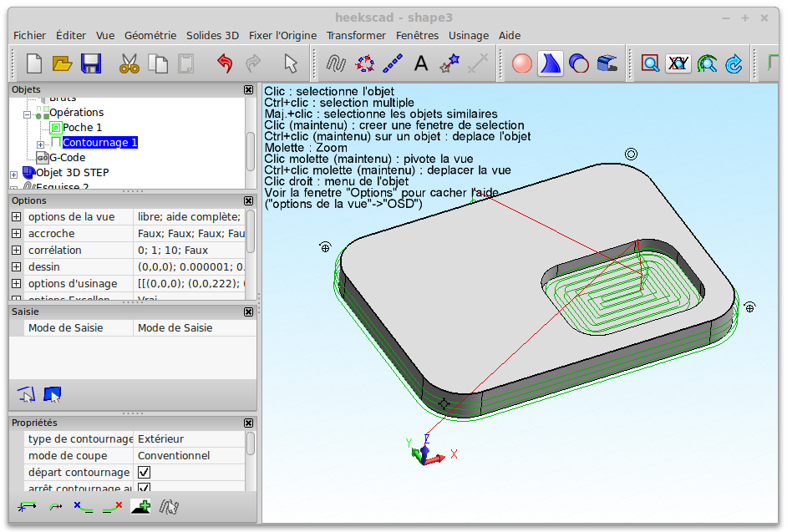Image resolution: width=787 pixels, height=532 pixels.
Task: Collapse the Opérations tree node
Action: [x=27, y=113]
